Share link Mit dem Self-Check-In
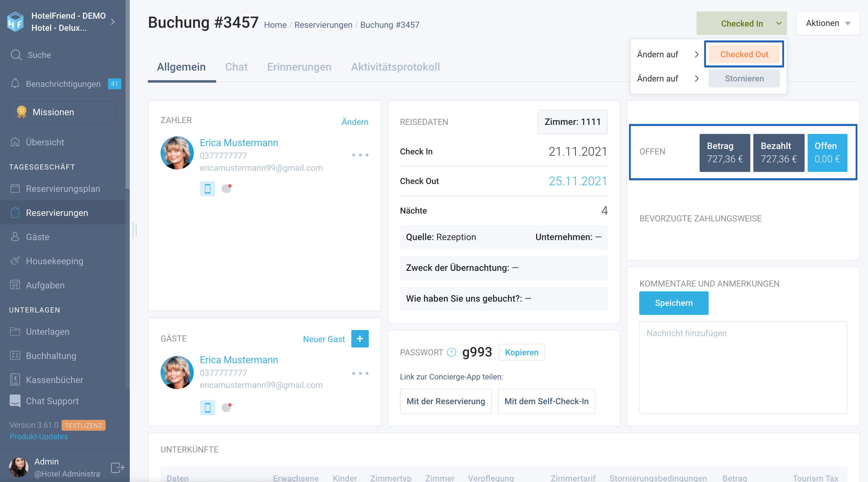Screen dimensions: 868x482 click(x=546, y=401)
